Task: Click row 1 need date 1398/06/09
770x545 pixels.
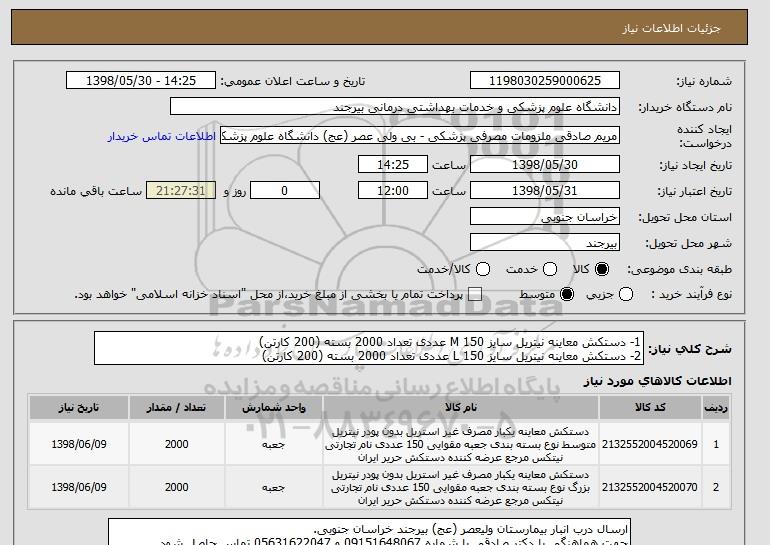Action: pyautogui.click(x=79, y=444)
